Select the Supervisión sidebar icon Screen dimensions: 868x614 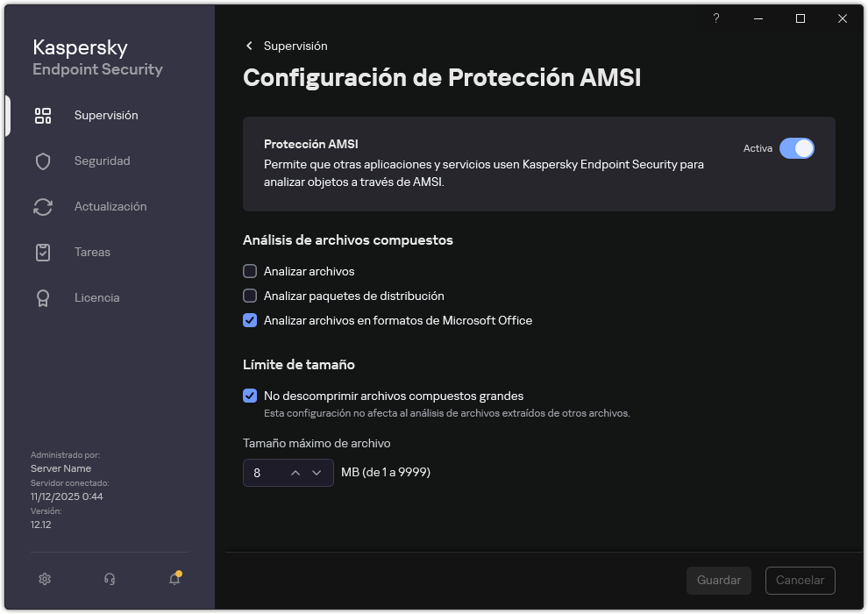tap(43, 115)
